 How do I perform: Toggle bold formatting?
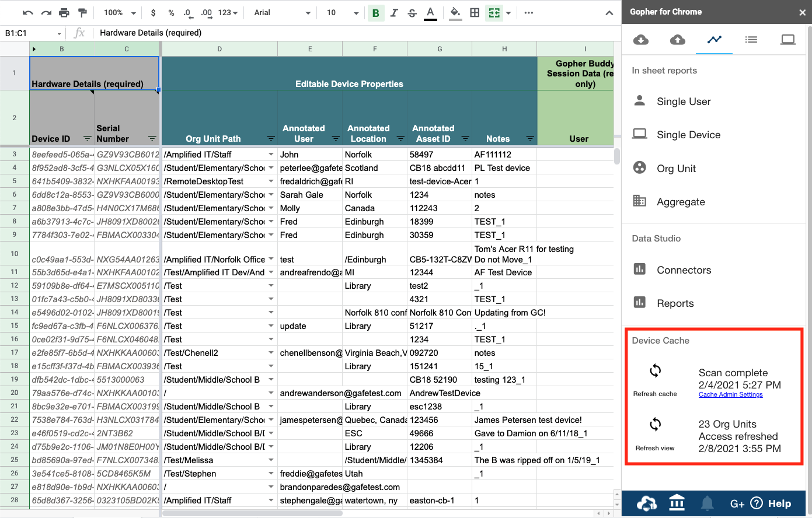tap(375, 13)
